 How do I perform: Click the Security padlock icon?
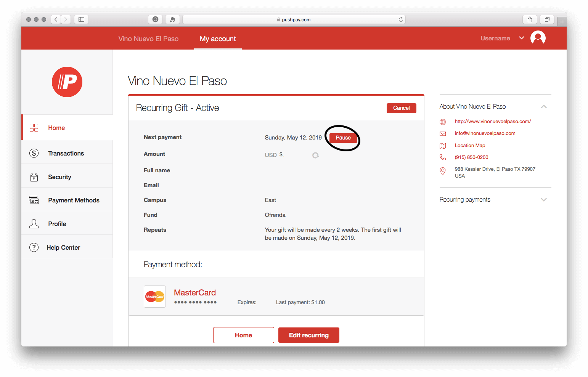click(x=34, y=177)
